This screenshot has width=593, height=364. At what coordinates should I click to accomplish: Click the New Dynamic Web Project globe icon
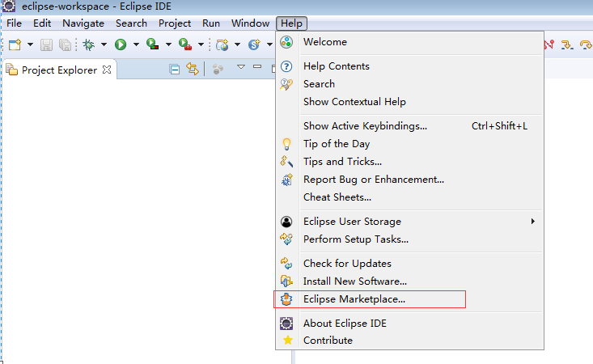222,45
